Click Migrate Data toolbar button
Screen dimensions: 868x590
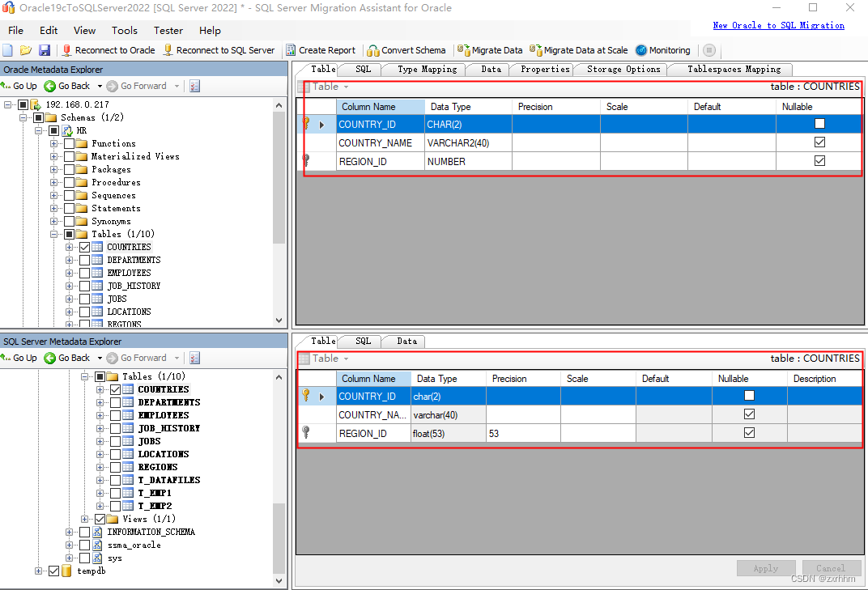point(490,50)
